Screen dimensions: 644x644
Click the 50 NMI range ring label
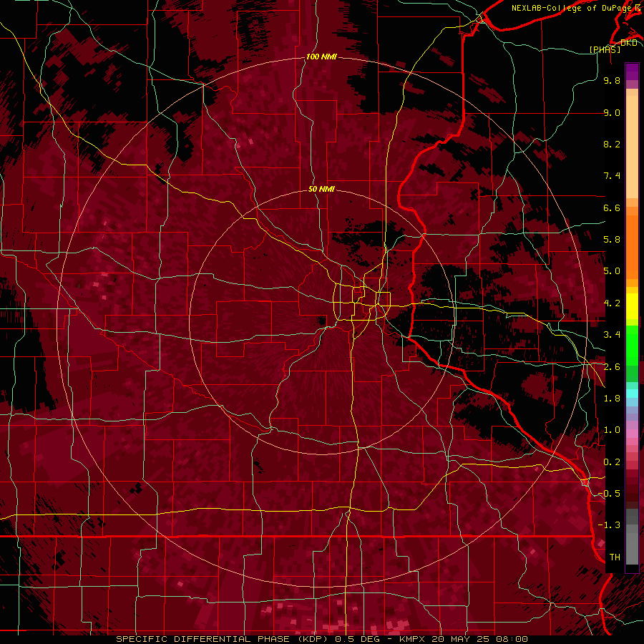point(321,189)
